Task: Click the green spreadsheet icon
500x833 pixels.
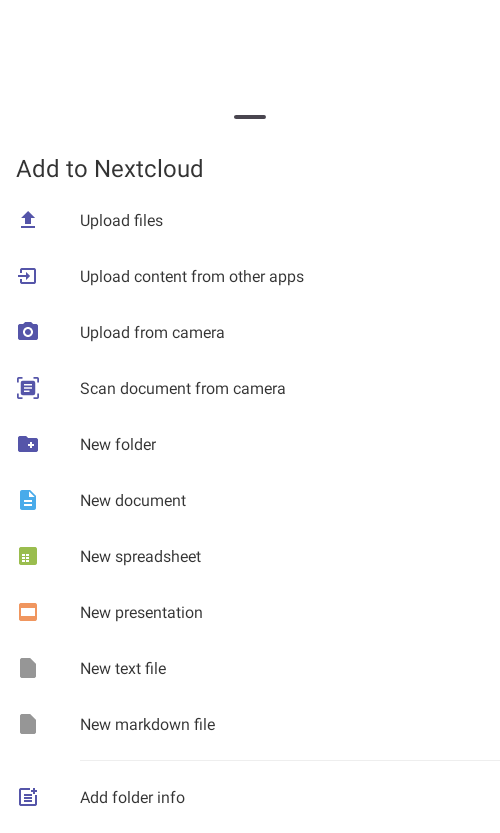Action: 28,556
